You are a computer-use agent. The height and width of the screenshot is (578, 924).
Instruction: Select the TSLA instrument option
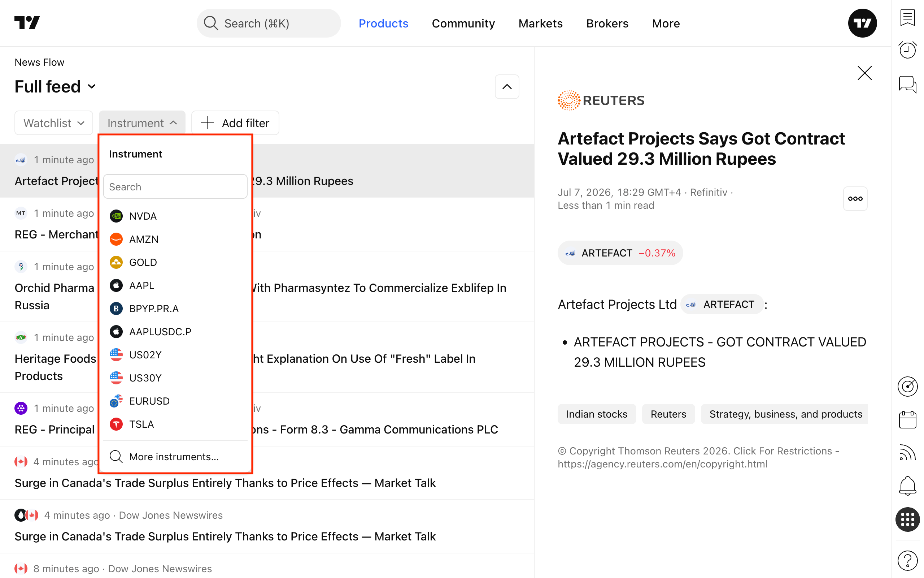pos(176,424)
